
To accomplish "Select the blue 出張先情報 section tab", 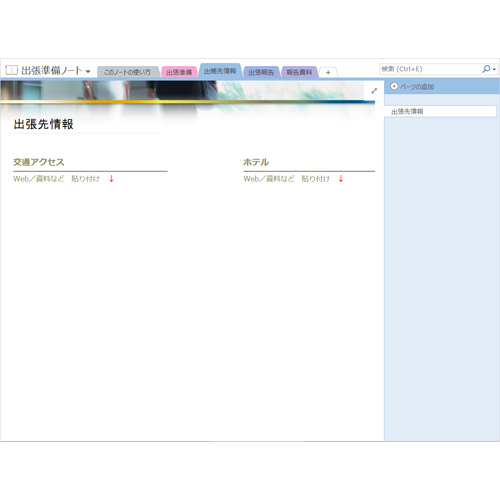I will click(x=220, y=71).
